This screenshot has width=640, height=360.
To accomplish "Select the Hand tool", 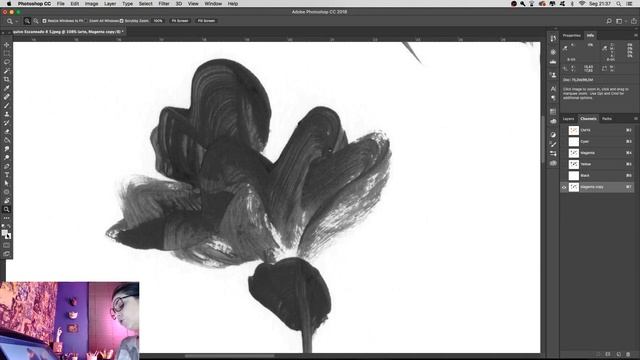I will pos(7,200).
